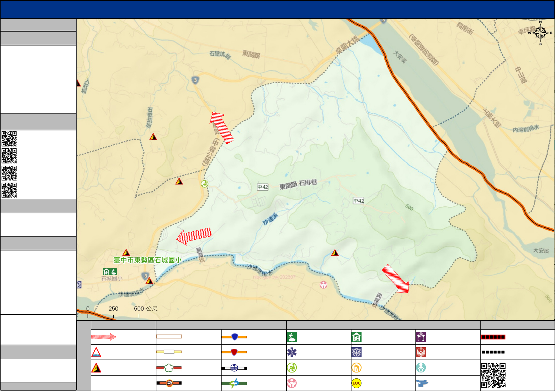Click the 中42 sign beside 東蘭路 石排巷
Image resolution: width=556 pixels, height=392 pixels.
pos(263,187)
